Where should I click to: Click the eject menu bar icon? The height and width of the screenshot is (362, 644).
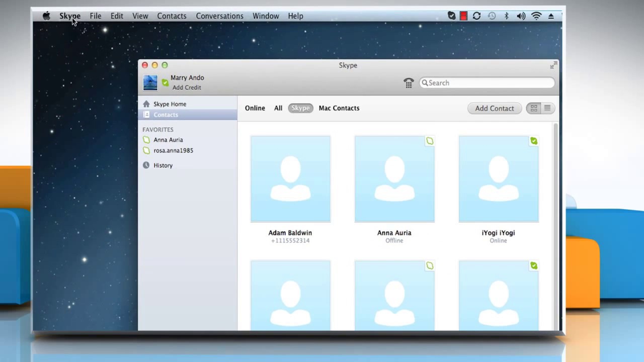point(551,16)
